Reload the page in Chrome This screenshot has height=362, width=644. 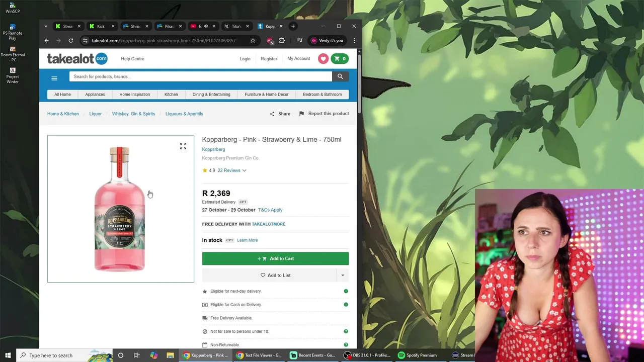click(70, 41)
